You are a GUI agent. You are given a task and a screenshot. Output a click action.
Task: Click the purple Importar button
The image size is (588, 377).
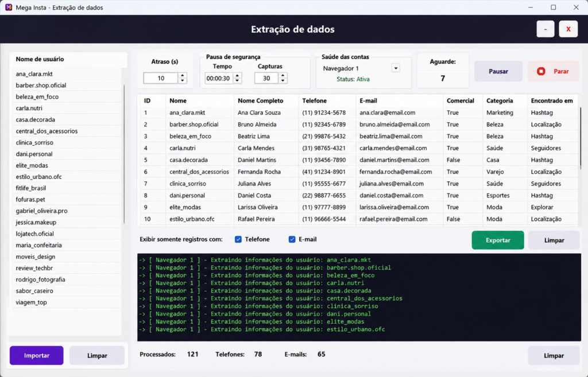(x=37, y=355)
